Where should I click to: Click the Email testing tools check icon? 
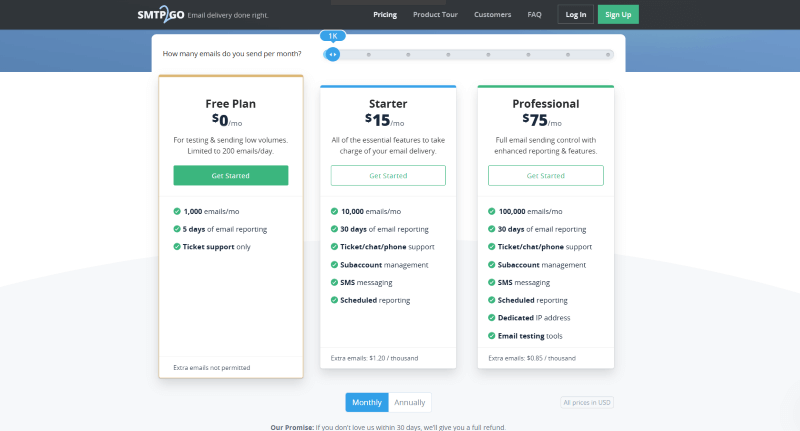pyautogui.click(x=492, y=336)
